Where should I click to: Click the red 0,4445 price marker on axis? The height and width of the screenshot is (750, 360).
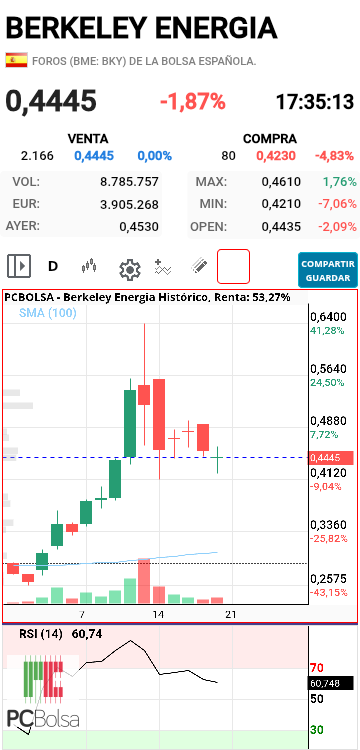[x=331, y=458]
